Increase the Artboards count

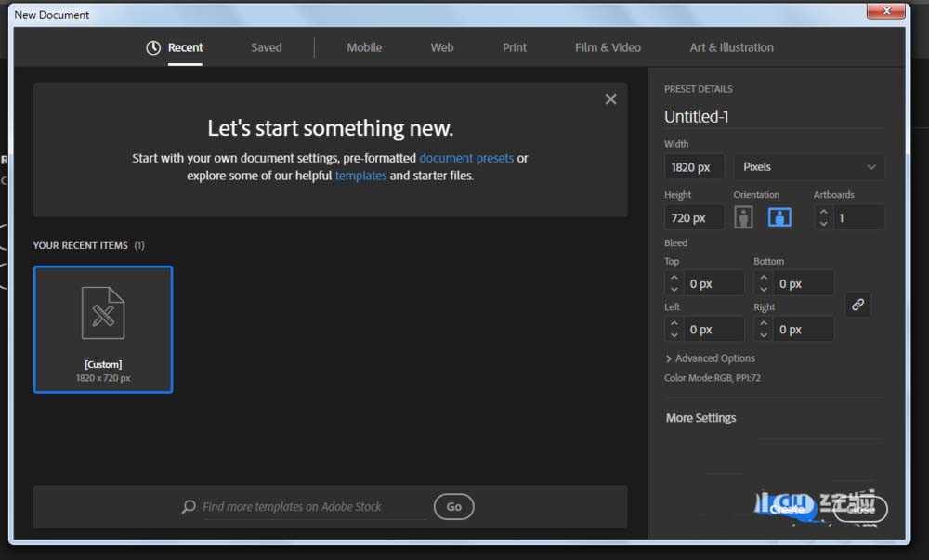point(823,212)
